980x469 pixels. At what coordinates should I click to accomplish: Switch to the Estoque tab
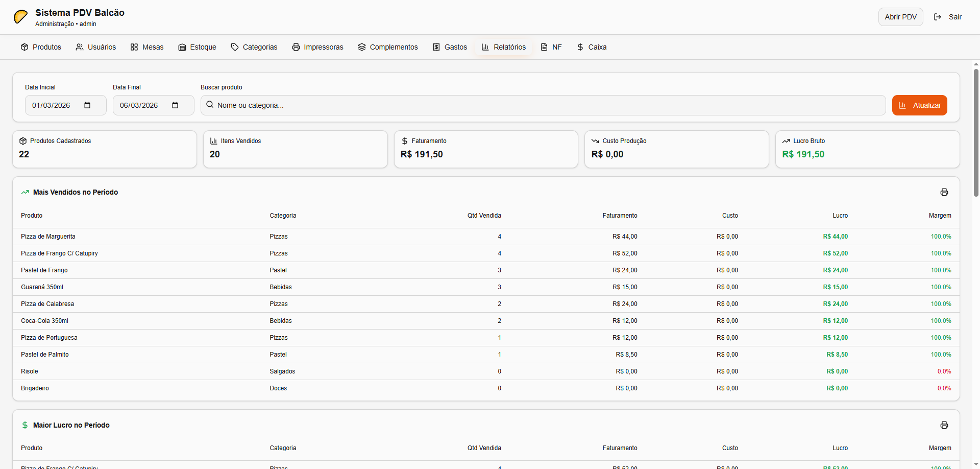pos(197,47)
